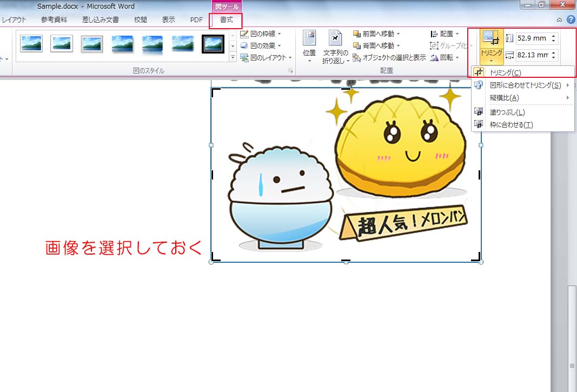
Task: Increase the picture height with up spinner
Action: tap(554, 35)
